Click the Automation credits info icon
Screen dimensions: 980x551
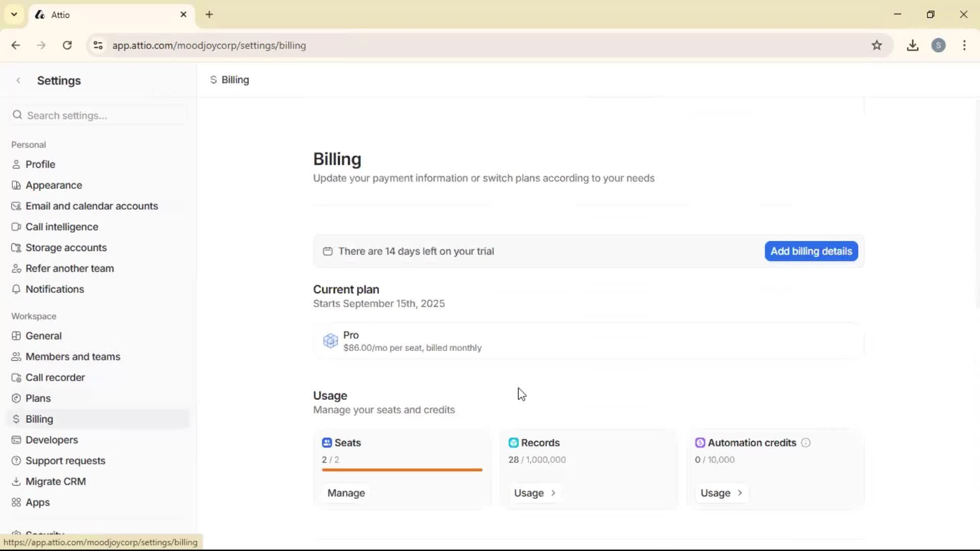click(805, 443)
